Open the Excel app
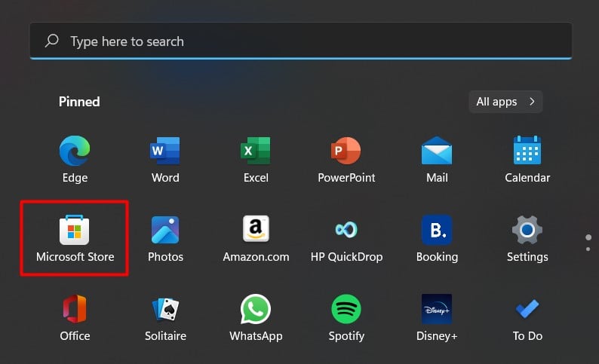The height and width of the screenshot is (364, 599). pyautogui.click(x=256, y=160)
